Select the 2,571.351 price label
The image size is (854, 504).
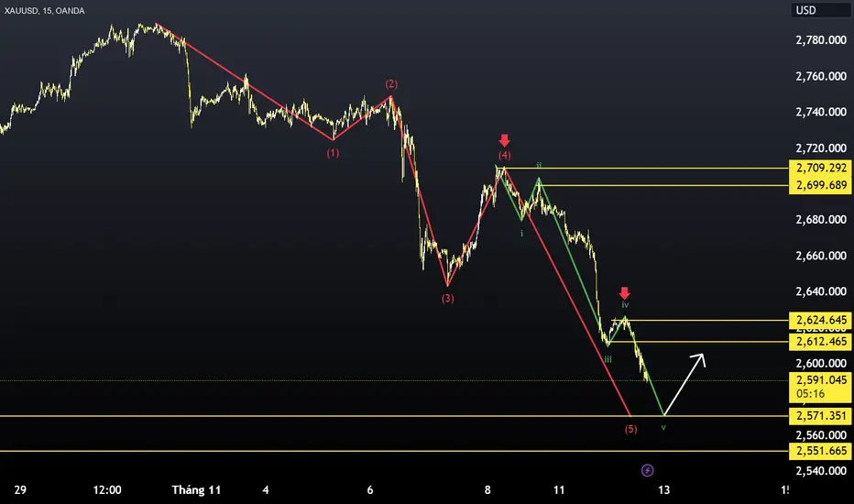tap(820, 416)
